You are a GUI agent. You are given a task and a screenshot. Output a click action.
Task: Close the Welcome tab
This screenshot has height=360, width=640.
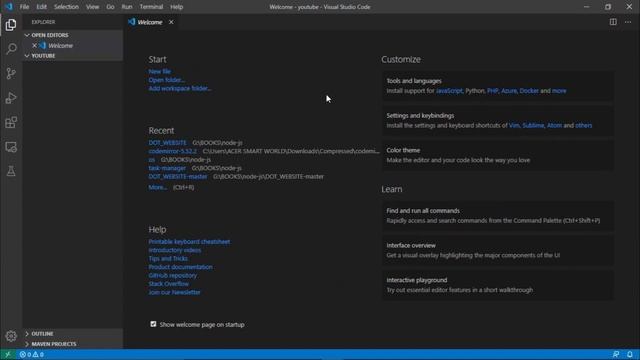pyautogui.click(x=171, y=22)
